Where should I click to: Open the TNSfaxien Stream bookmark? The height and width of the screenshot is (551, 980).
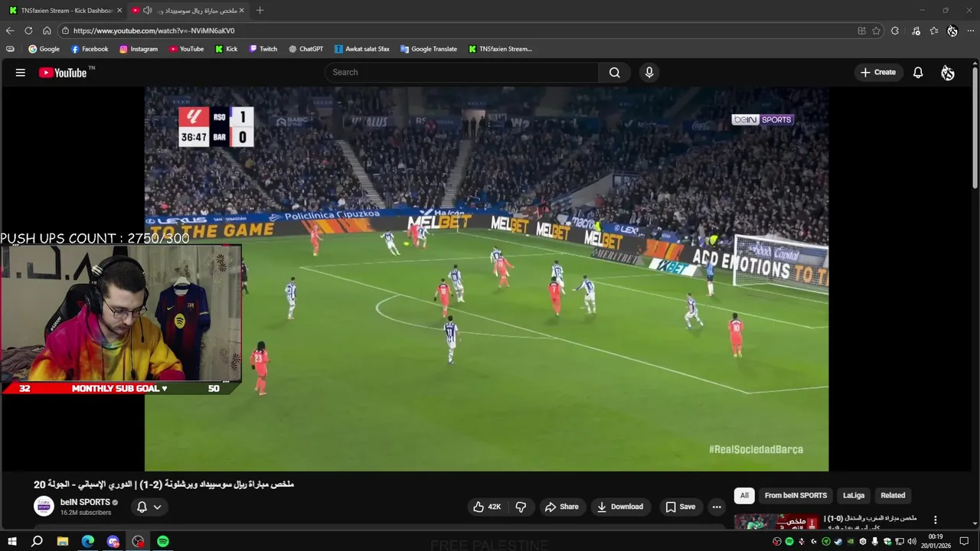500,49
